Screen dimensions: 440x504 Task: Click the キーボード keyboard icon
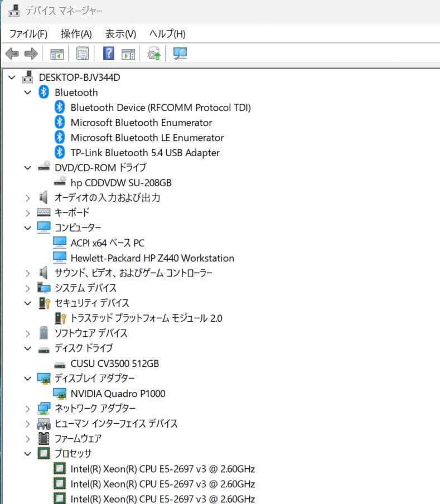pyautogui.click(x=43, y=212)
